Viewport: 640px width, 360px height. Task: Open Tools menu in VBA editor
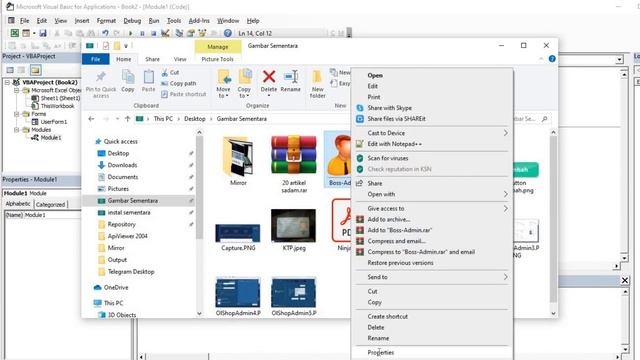[x=174, y=21]
